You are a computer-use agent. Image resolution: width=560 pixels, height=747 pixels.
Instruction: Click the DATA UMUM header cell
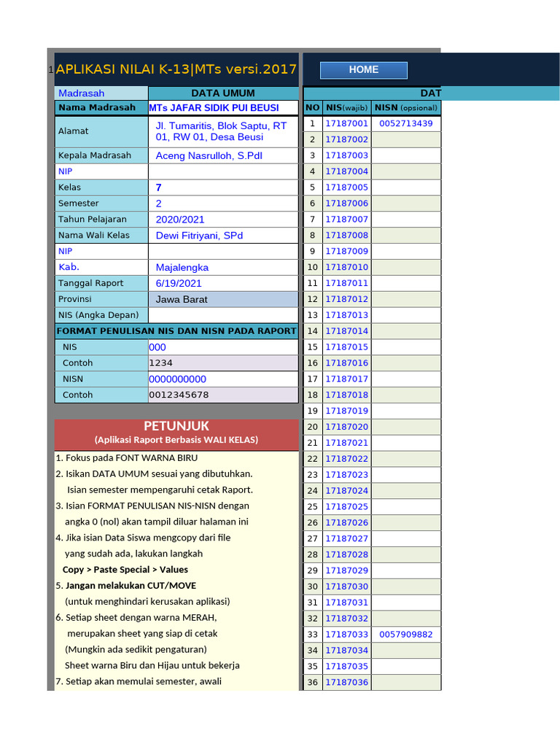[x=223, y=93]
